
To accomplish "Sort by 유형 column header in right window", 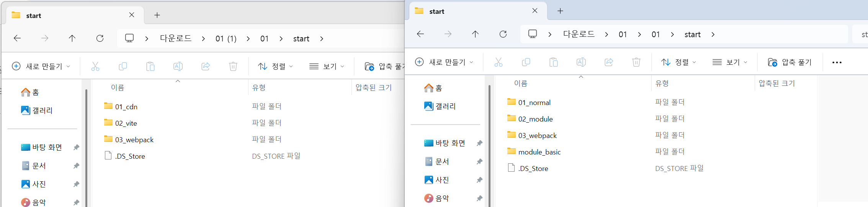I will [x=662, y=83].
